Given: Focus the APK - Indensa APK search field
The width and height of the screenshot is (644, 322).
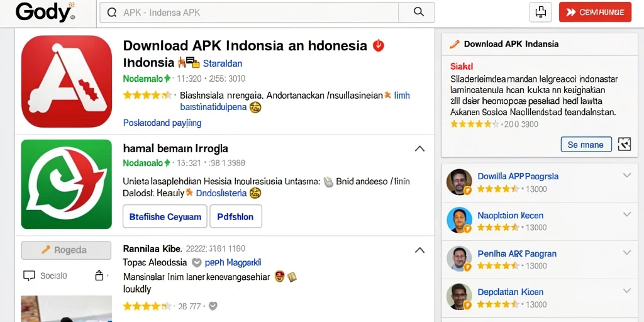Looking at the screenshot, I should [249, 13].
